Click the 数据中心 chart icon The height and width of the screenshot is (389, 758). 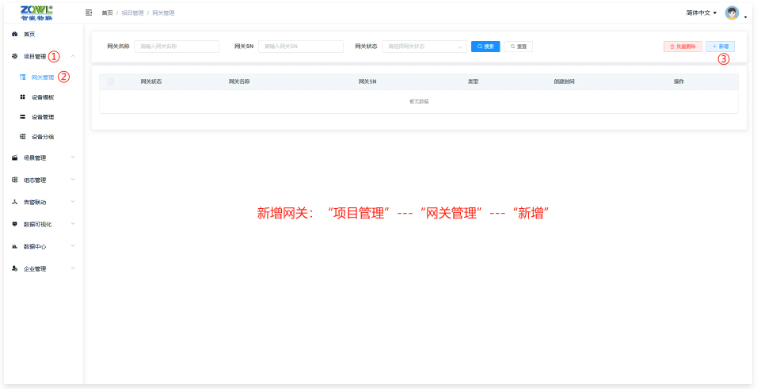click(x=15, y=246)
